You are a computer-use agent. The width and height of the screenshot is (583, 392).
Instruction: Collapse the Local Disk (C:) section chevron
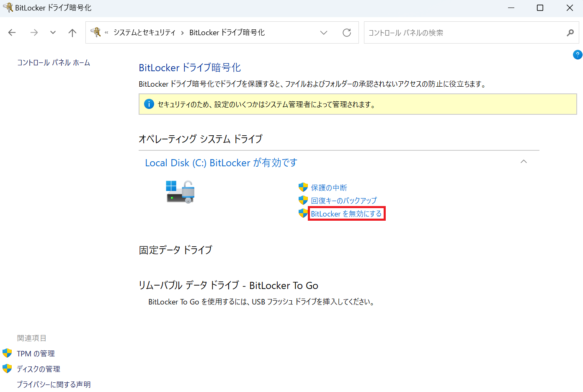[524, 162]
